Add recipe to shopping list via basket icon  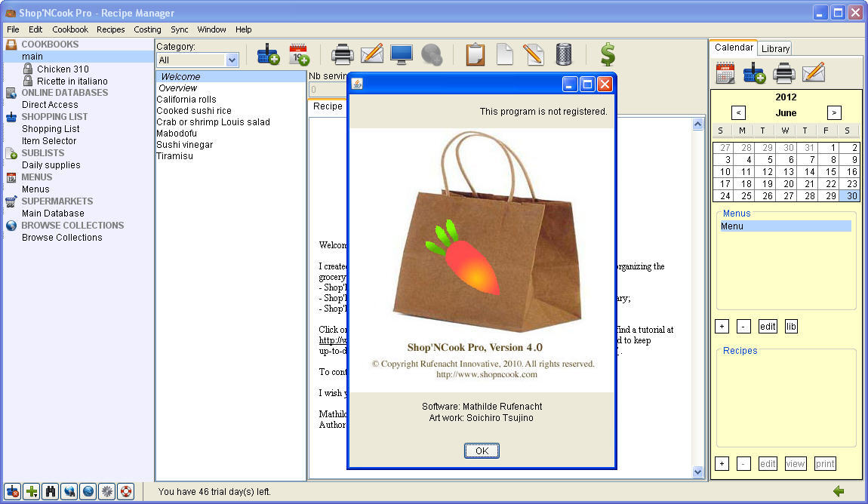pyautogui.click(x=268, y=54)
